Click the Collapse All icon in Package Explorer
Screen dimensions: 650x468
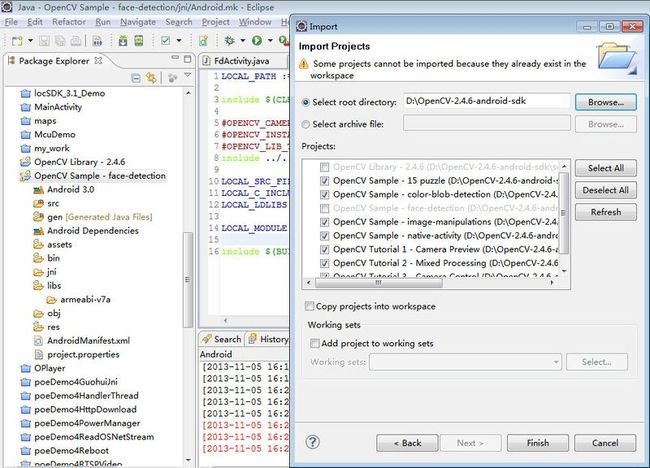(x=136, y=78)
